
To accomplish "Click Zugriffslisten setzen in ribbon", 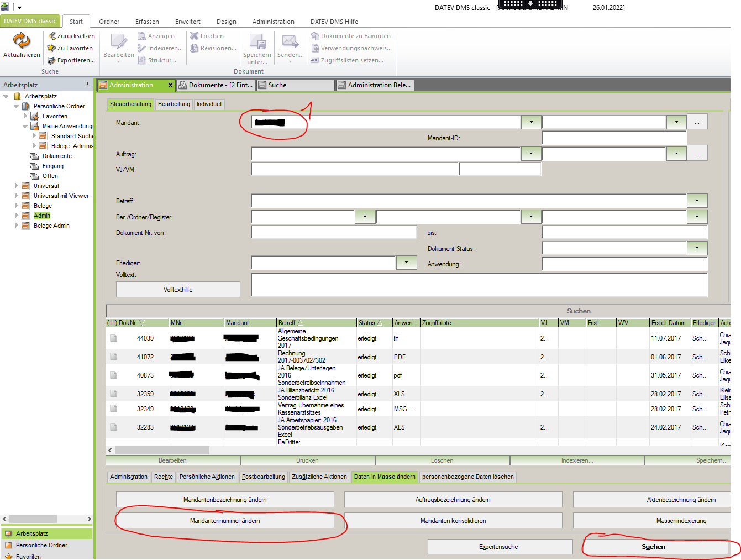I will pyautogui.click(x=347, y=60).
